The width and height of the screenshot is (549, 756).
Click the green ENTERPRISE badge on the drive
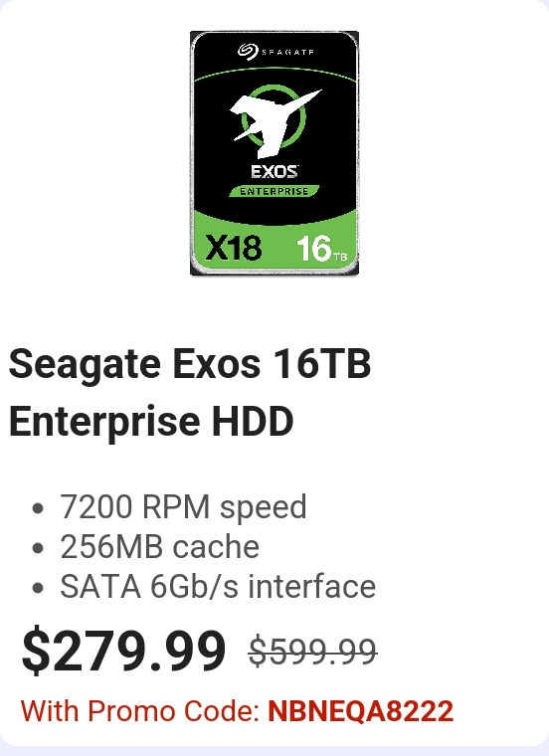274,191
